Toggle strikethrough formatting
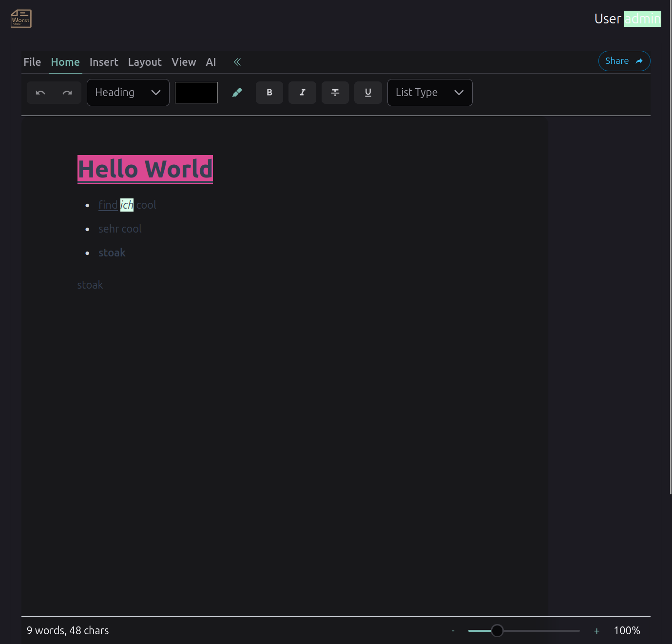Screen dimensions: 672x644 tap(335, 93)
